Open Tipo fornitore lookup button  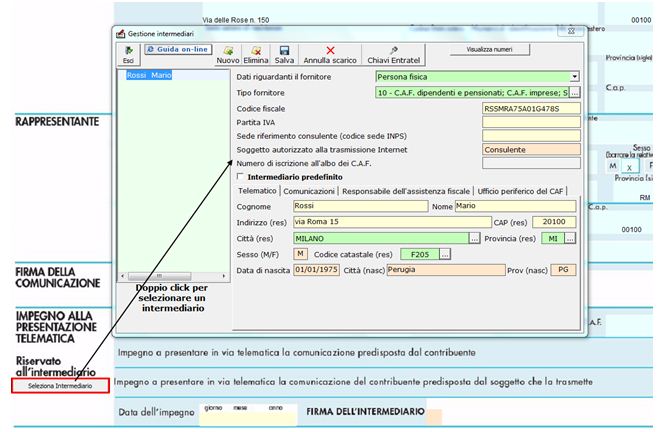[x=574, y=92]
